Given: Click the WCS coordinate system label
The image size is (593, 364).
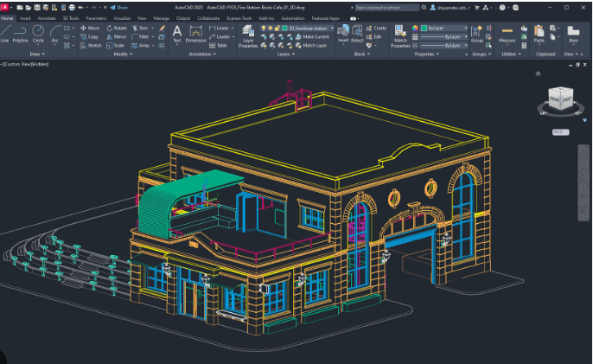Looking at the screenshot, I should coord(560,132).
